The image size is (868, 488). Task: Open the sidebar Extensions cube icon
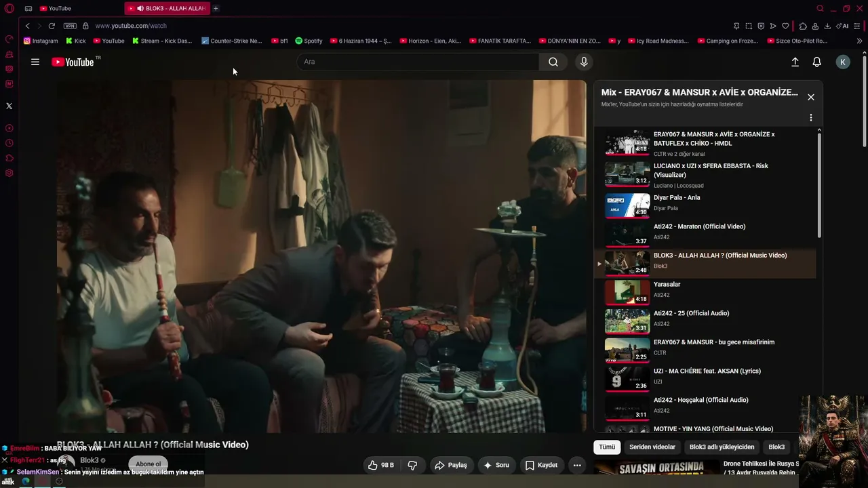pos(9,158)
